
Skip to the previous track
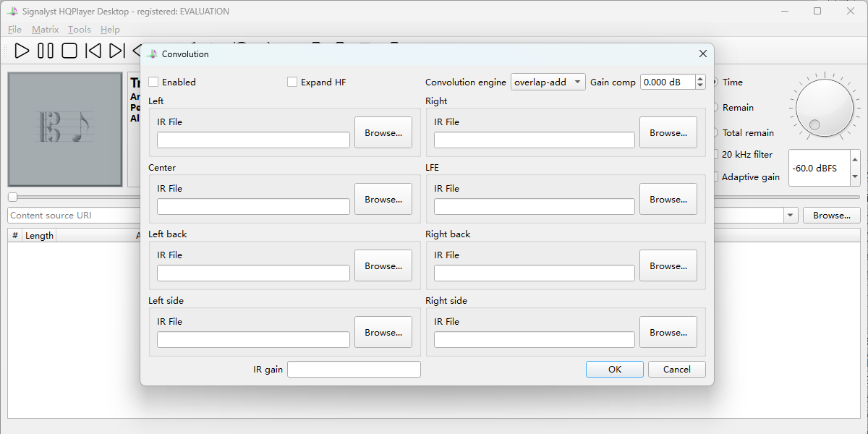93,51
